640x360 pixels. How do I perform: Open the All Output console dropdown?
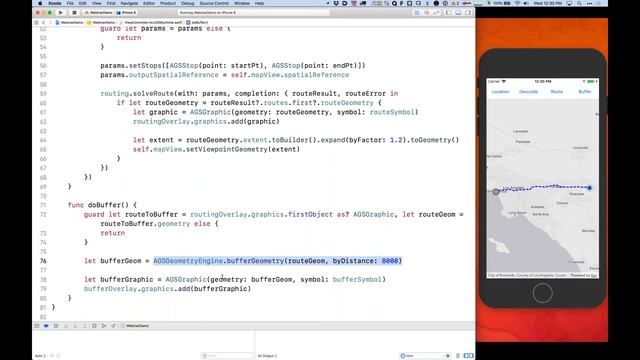tap(267, 356)
